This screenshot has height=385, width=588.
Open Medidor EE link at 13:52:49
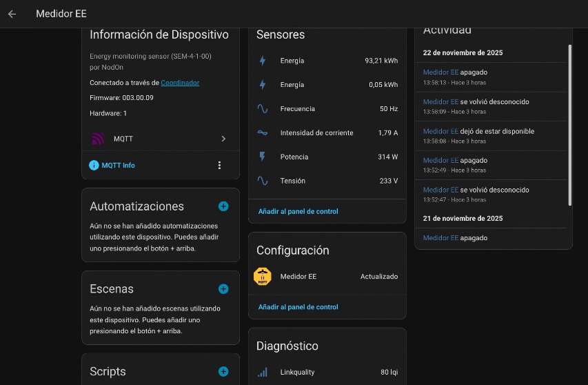(440, 160)
